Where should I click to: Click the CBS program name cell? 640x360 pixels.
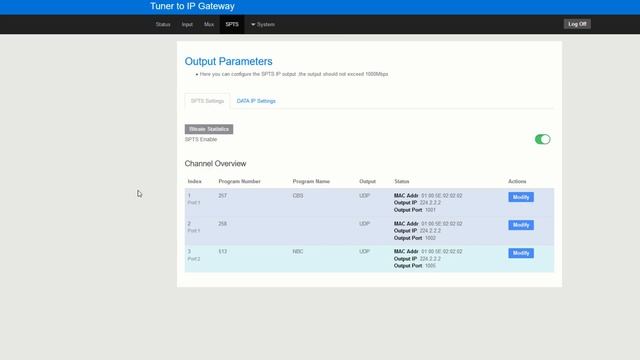click(x=298, y=196)
